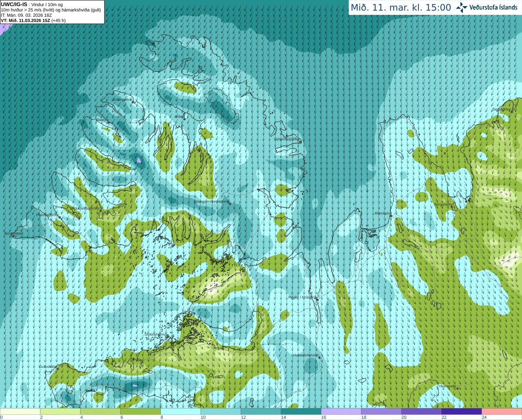Click the Holtavörðuheiði station label

[305, 355]
